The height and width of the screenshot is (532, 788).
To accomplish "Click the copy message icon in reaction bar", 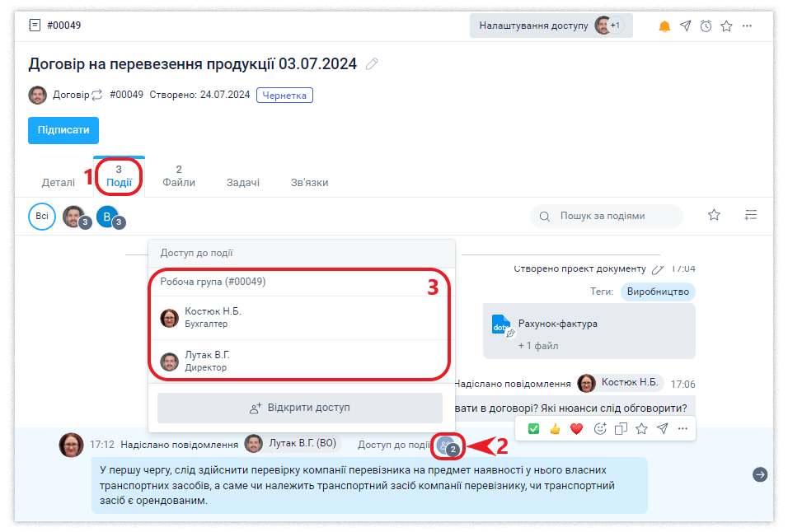I will coord(621,428).
